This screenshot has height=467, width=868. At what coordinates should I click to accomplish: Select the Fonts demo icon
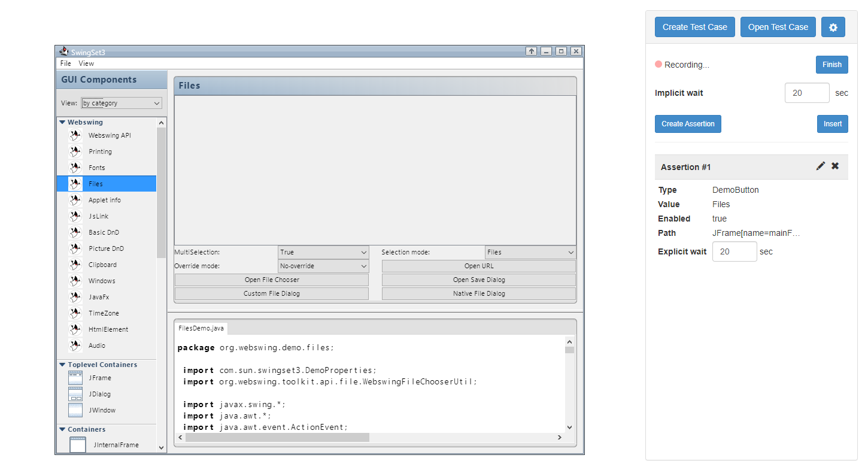tap(75, 168)
